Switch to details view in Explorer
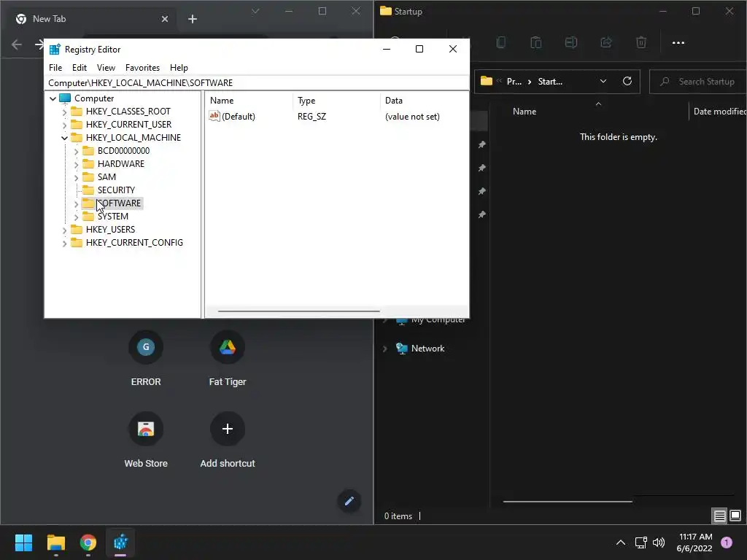This screenshot has height=560, width=747. (719, 516)
